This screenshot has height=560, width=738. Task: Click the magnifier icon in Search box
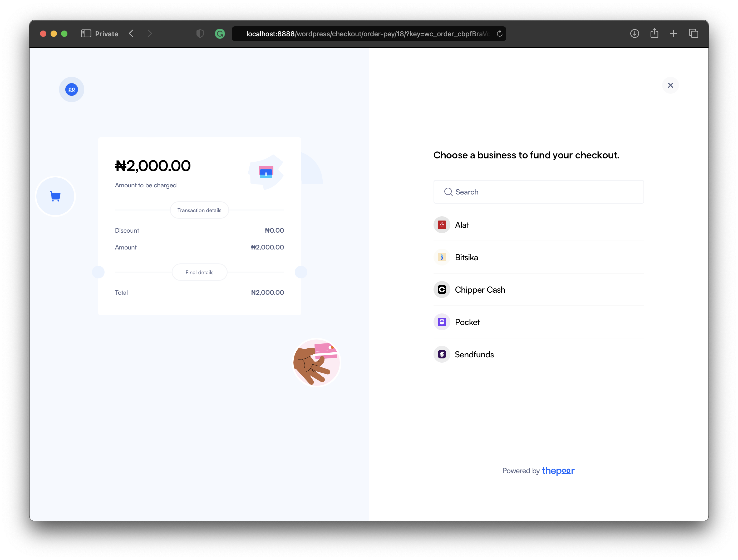coord(448,192)
